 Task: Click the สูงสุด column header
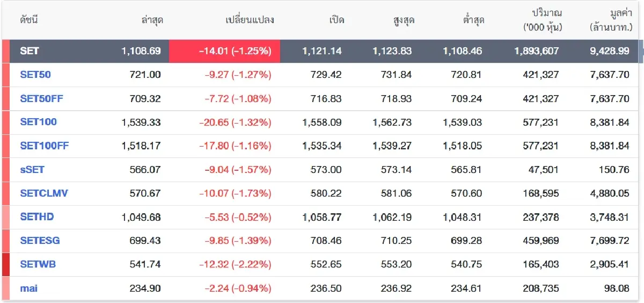coord(403,20)
